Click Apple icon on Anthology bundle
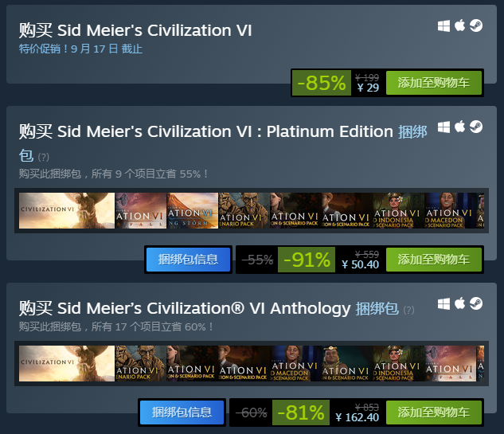 coord(459,303)
